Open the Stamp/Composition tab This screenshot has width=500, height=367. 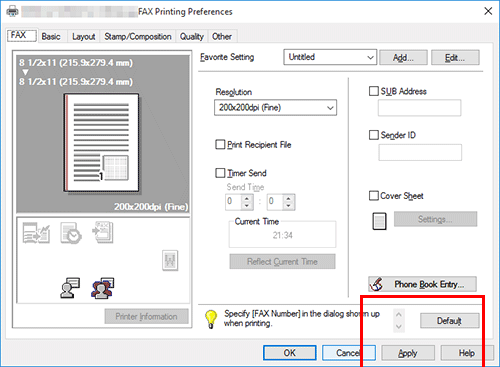coord(138,37)
